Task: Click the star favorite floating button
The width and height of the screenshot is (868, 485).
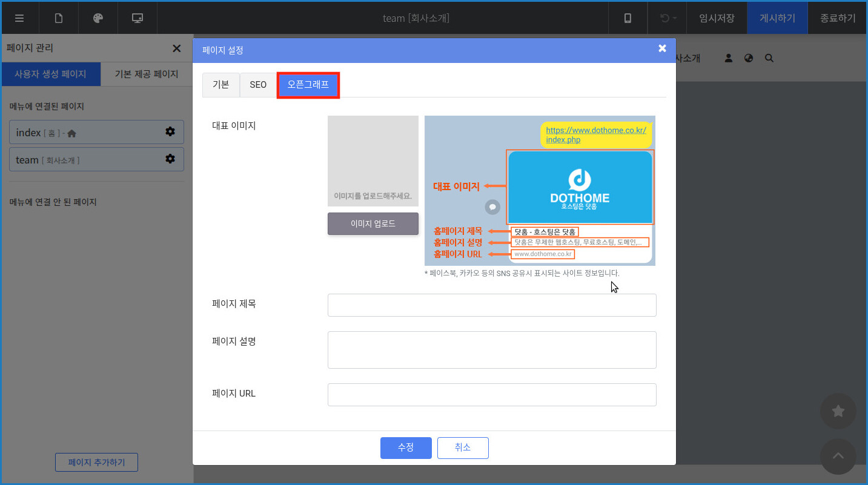Action: [x=838, y=412]
